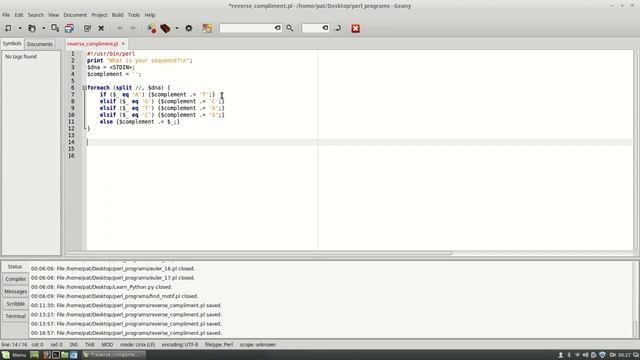
Task: Open the Build menu
Action: tap(118, 15)
